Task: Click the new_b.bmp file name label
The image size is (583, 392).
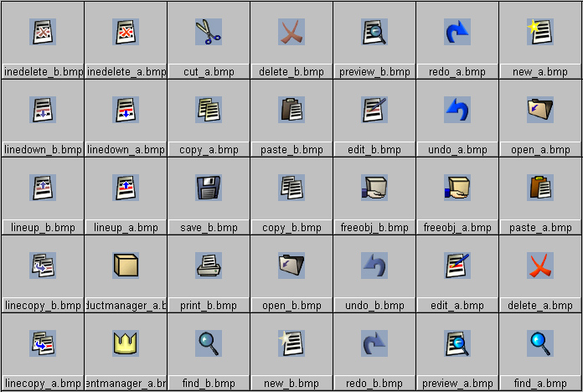Action: click(291, 383)
